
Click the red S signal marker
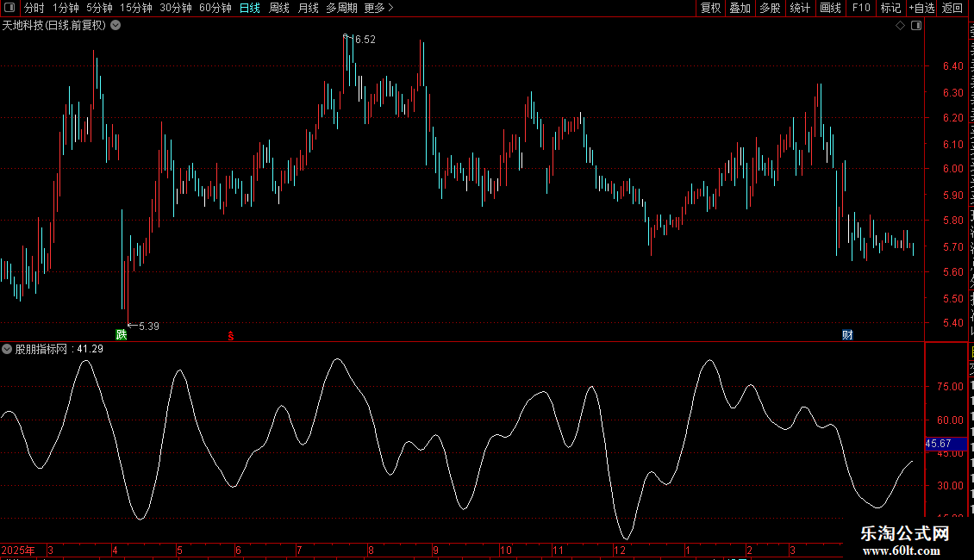click(230, 336)
